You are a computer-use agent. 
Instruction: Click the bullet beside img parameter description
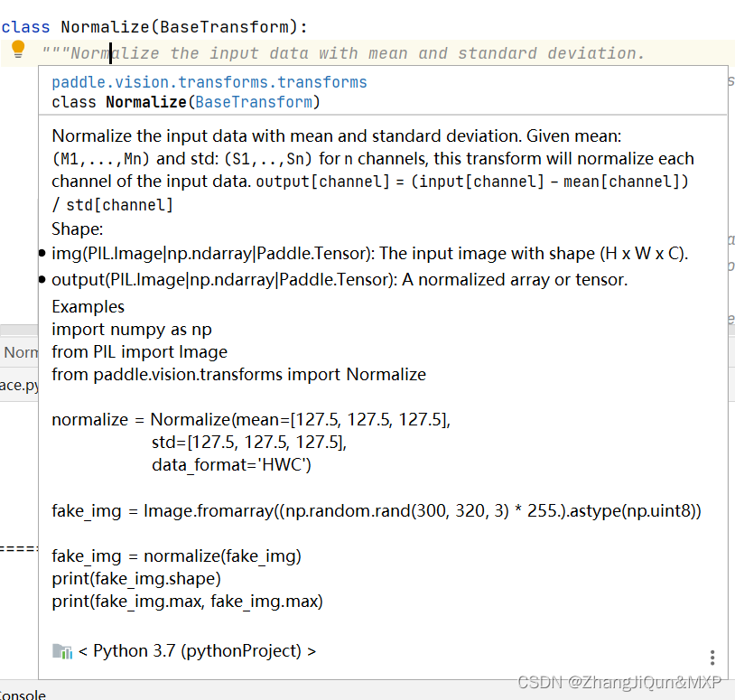41,253
